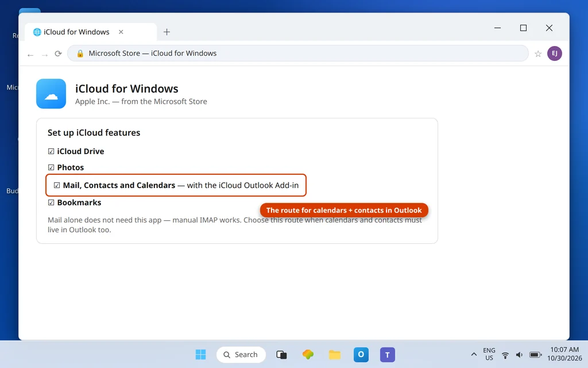This screenshot has width=588, height=368.
Task: Open a new tab with the plus icon
Action: click(167, 32)
